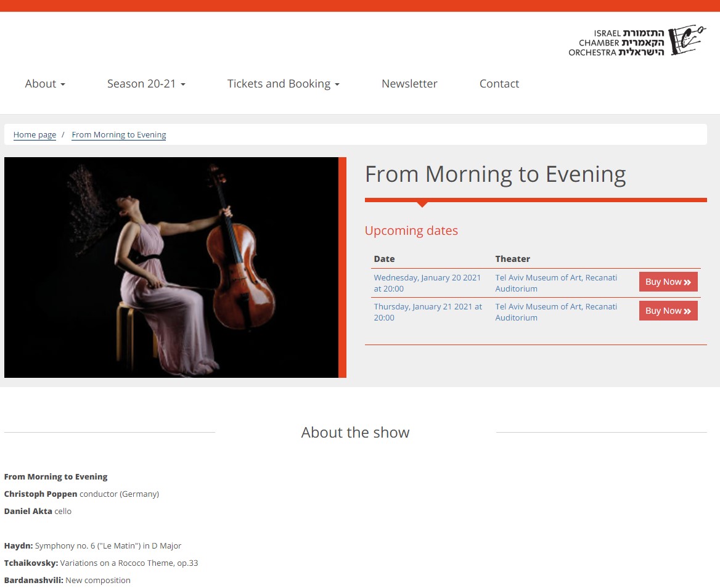Click the Israel Chamber Orchestra logo
The image size is (720, 588).
pyautogui.click(x=637, y=41)
